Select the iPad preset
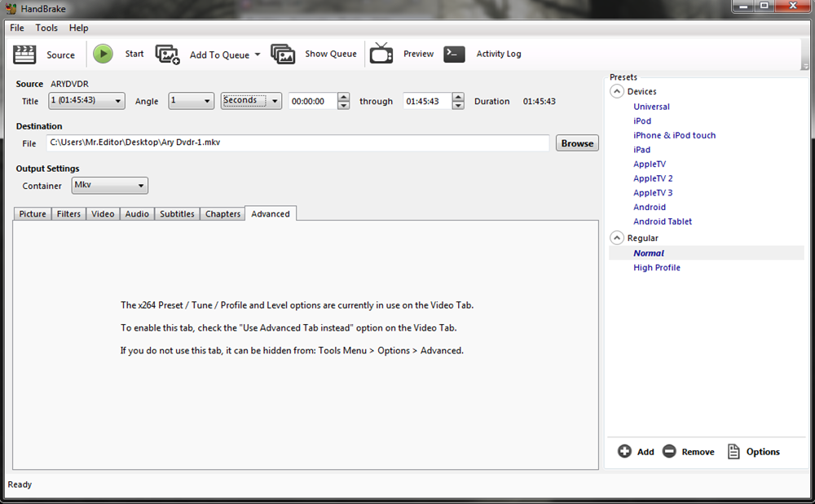 coord(641,150)
